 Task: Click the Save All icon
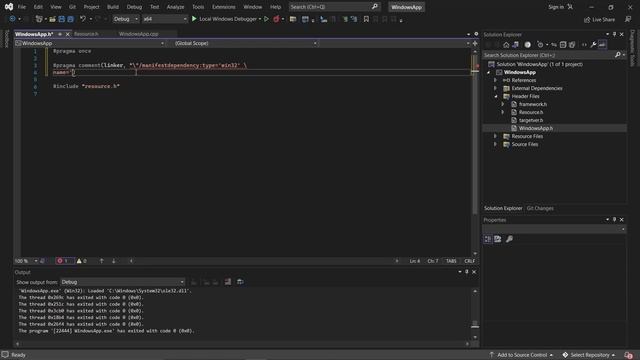[x=71, y=19]
